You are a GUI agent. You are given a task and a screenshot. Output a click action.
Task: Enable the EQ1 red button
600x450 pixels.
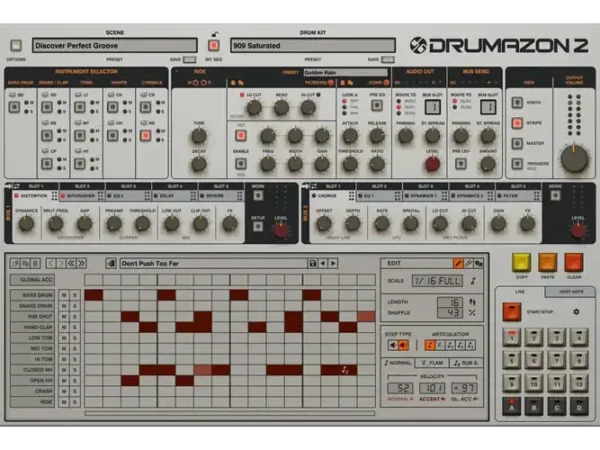coord(241,135)
